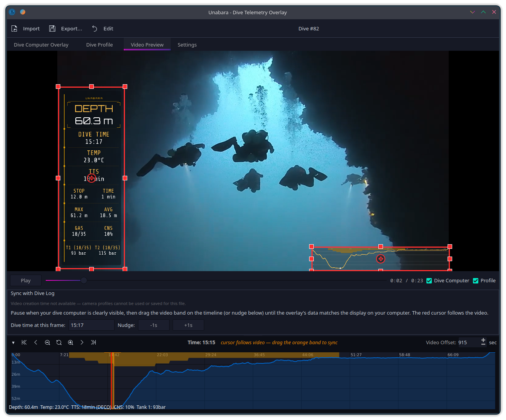
Task: Open the Dive Computer Overlay tab
Action: [41, 45]
